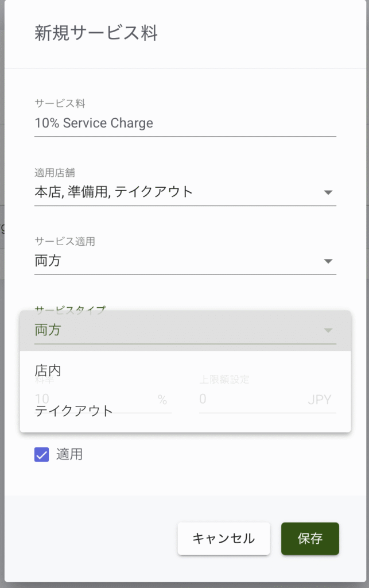369x588 pixels.
Task: Choose 店内 from the service type list
Action: (48, 370)
